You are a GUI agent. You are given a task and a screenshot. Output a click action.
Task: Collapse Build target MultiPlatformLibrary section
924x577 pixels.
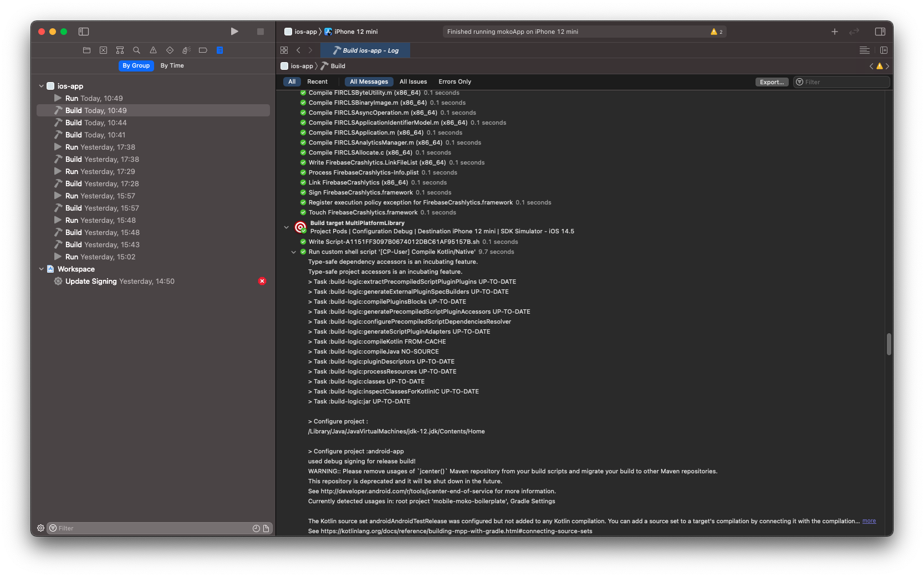[x=287, y=227]
